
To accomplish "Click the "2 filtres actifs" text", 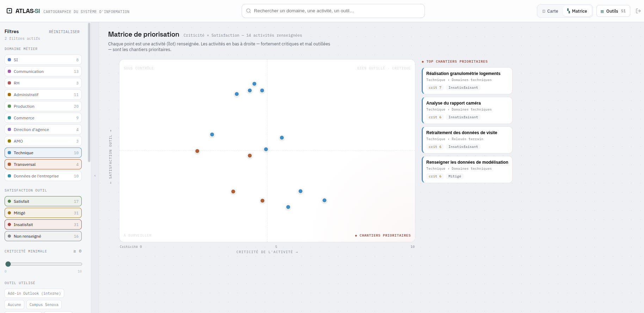I will click(22, 38).
